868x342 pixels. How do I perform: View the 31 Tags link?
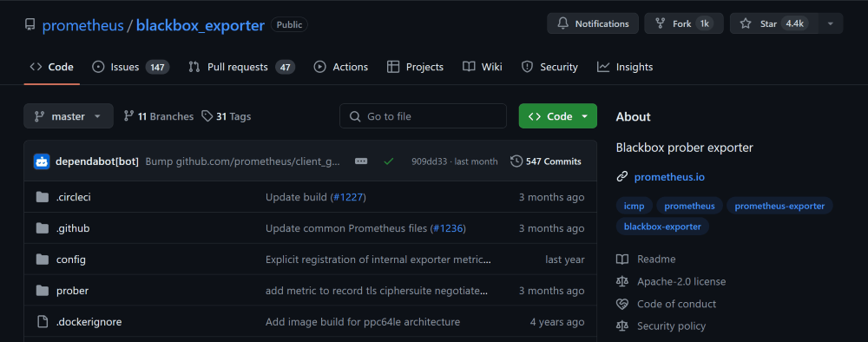coord(226,116)
